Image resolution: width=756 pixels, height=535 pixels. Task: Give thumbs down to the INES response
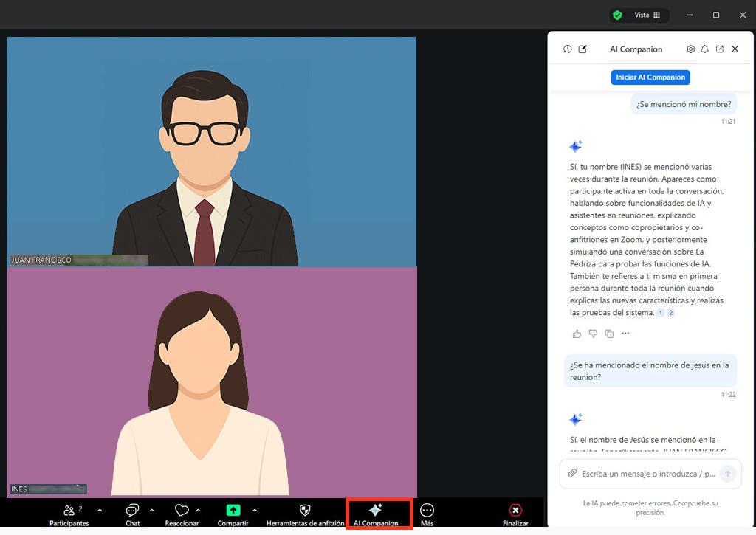(x=593, y=334)
